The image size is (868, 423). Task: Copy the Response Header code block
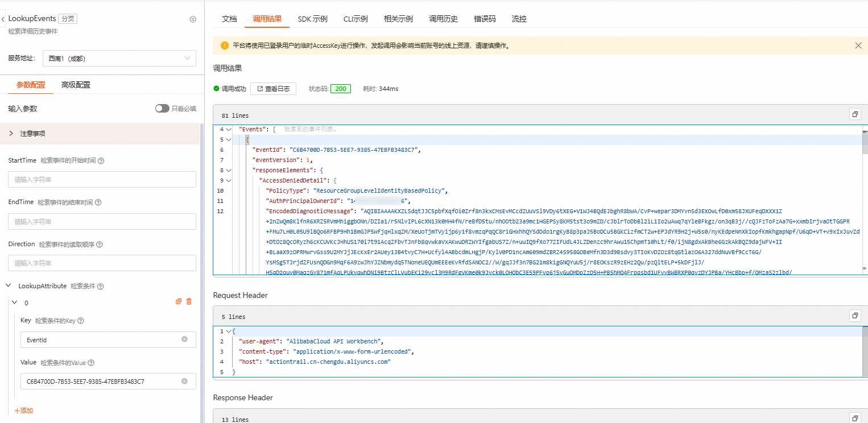pos(854,418)
